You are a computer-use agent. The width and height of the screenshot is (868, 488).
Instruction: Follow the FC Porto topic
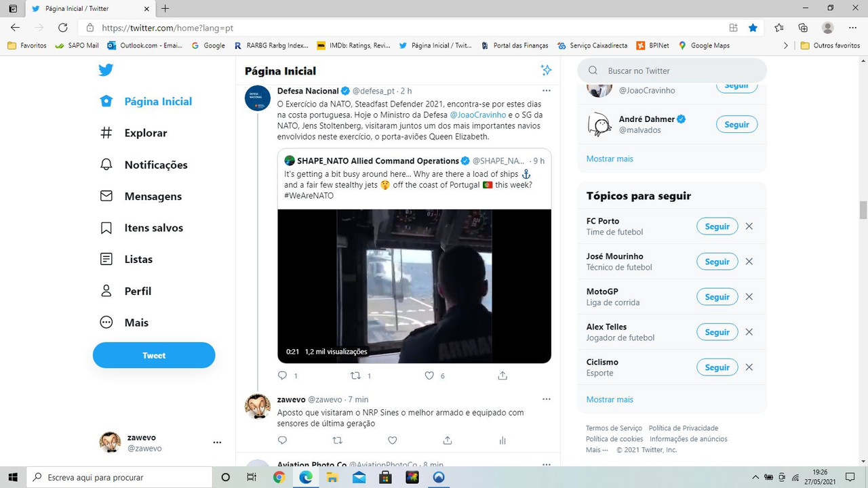[717, 226]
